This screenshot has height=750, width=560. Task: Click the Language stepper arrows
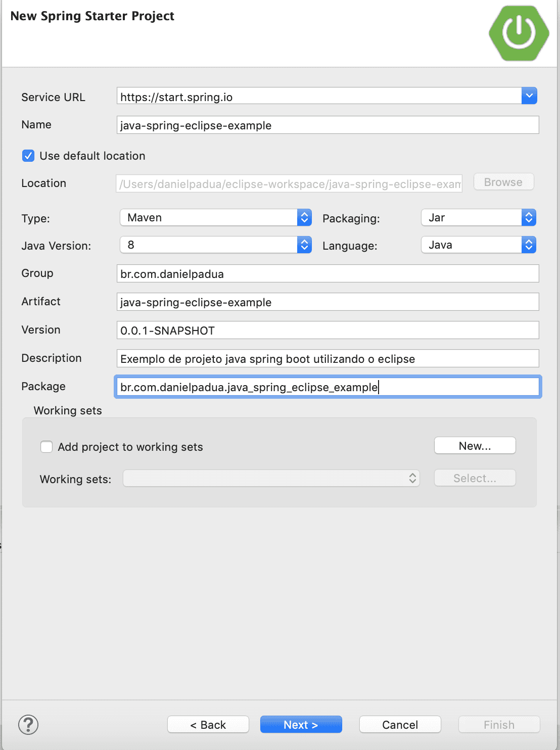pos(528,245)
